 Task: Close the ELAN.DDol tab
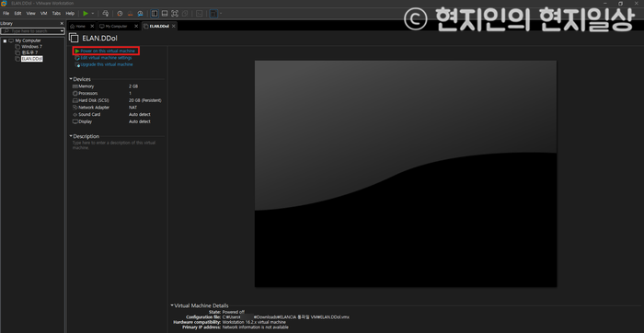[174, 27]
